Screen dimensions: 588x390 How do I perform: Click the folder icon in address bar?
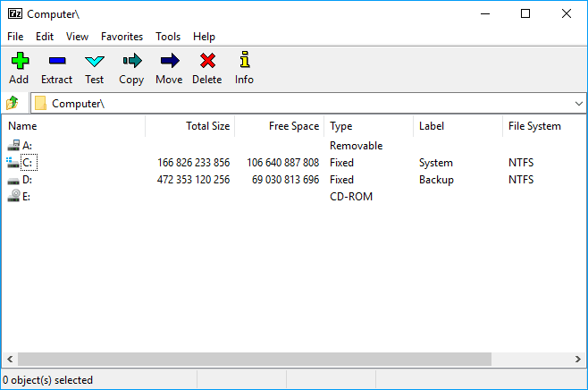click(40, 103)
